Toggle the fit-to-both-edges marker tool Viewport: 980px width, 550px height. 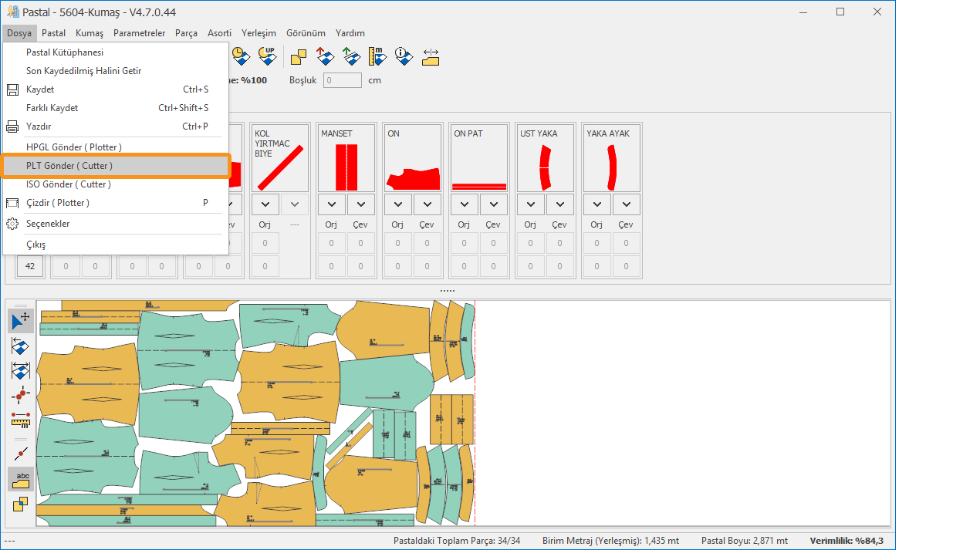coord(21,371)
